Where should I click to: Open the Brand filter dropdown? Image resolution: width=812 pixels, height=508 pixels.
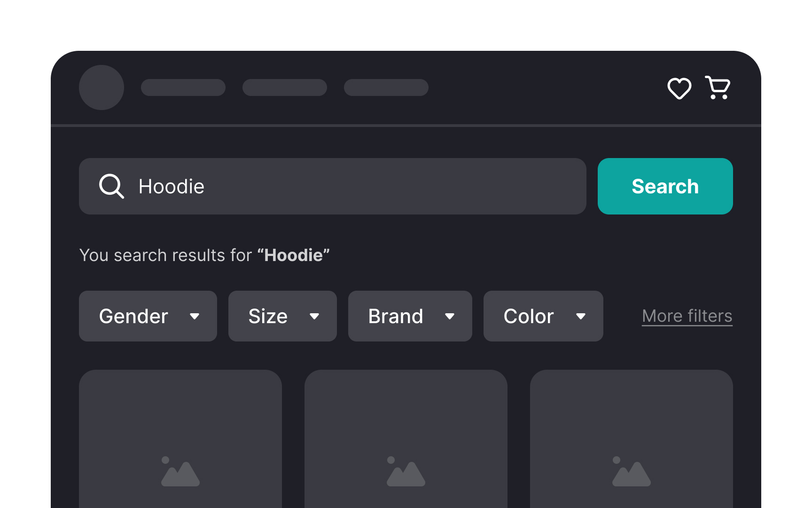pyautogui.click(x=409, y=316)
